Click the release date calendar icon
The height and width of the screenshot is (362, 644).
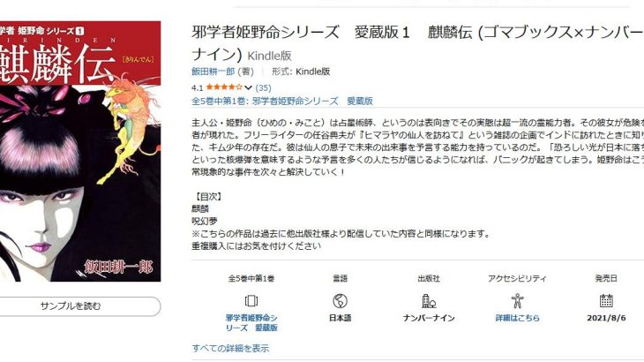coord(606,301)
